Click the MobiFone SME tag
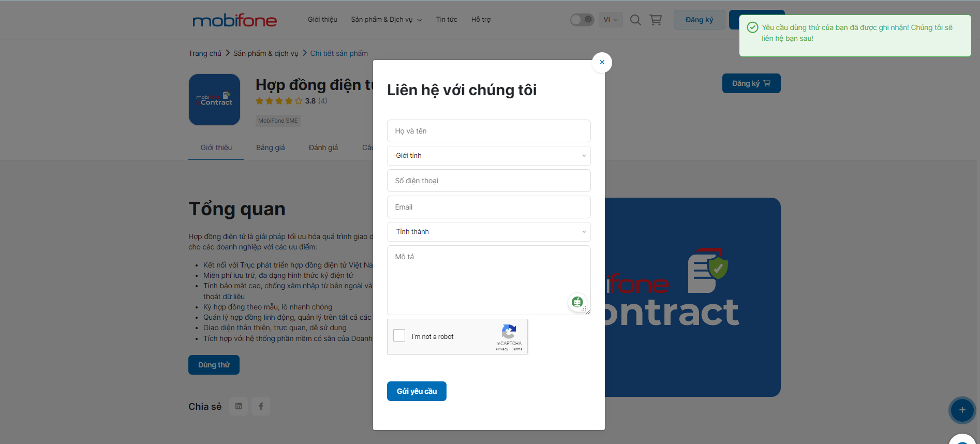980x444 pixels. point(278,121)
